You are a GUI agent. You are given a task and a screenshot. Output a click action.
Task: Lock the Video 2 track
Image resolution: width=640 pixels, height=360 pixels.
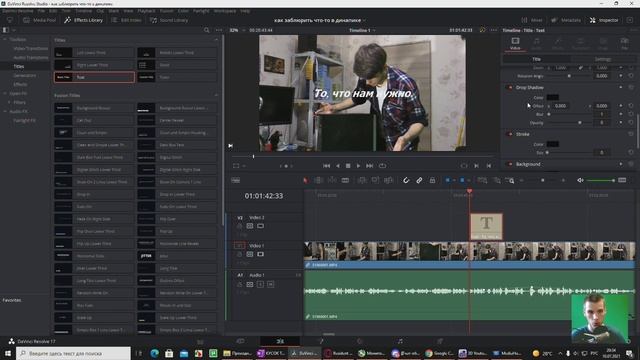[x=240, y=226]
